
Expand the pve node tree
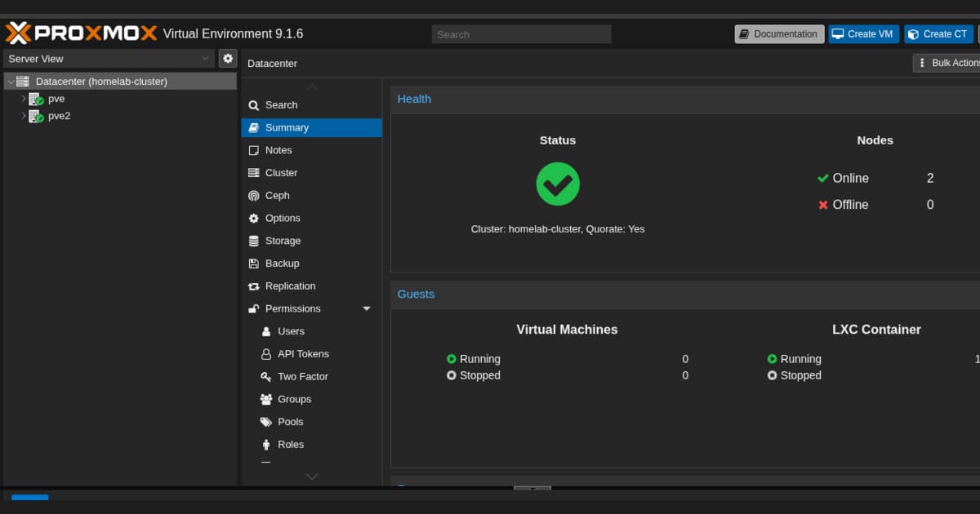(24, 99)
